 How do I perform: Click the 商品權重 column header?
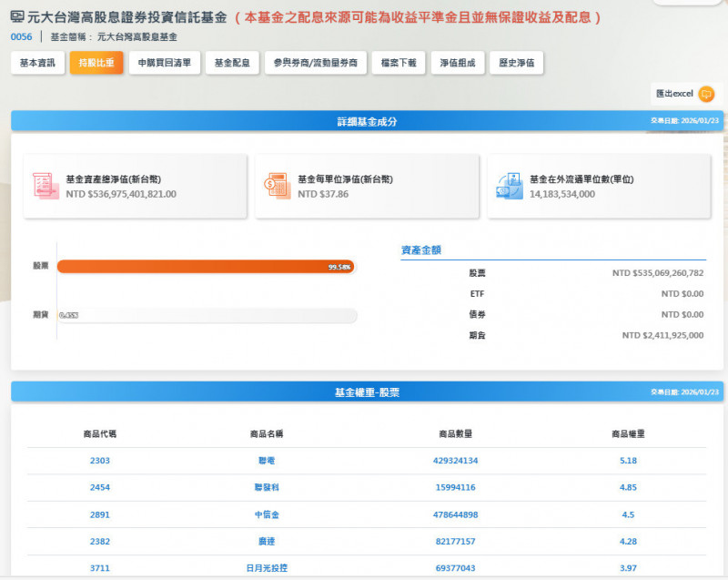[x=628, y=434]
